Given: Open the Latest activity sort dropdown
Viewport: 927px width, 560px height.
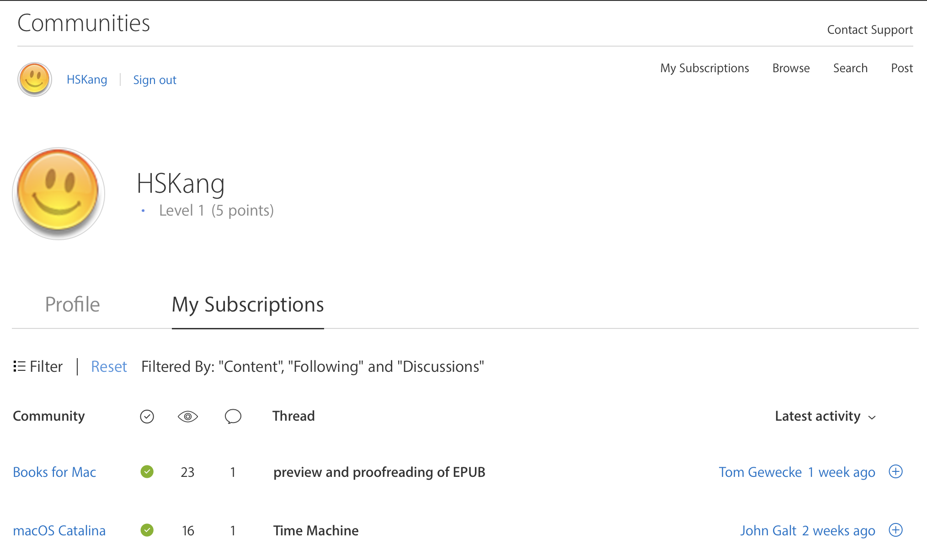Looking at the screenshot, I should pos(825,416).
